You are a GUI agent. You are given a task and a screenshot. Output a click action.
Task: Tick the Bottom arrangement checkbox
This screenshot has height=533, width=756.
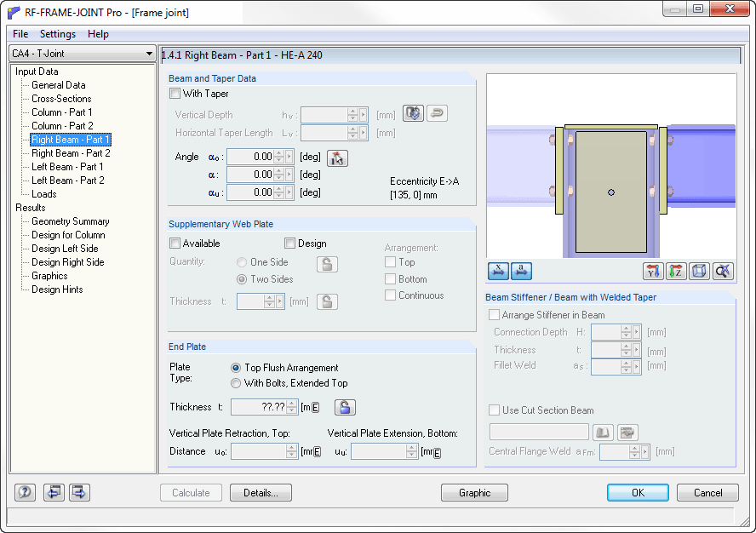[x=391, y=279]
